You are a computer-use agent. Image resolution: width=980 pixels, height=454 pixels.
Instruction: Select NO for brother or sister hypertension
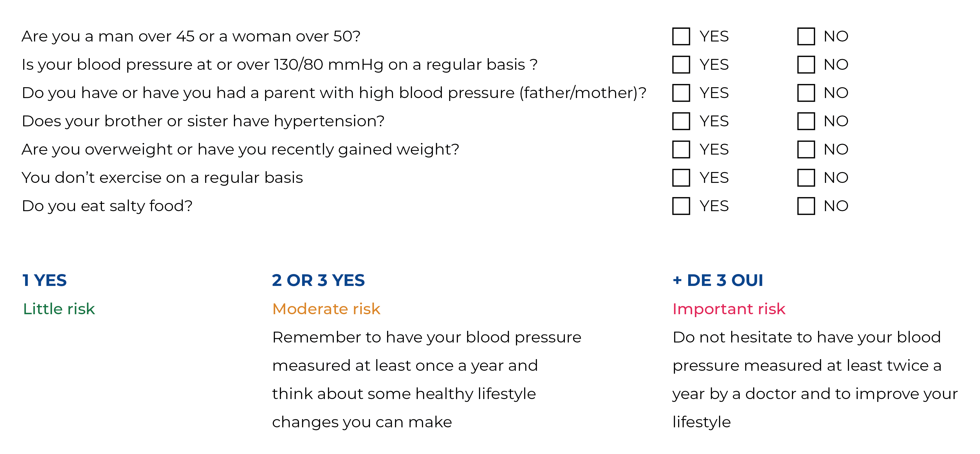806,121
